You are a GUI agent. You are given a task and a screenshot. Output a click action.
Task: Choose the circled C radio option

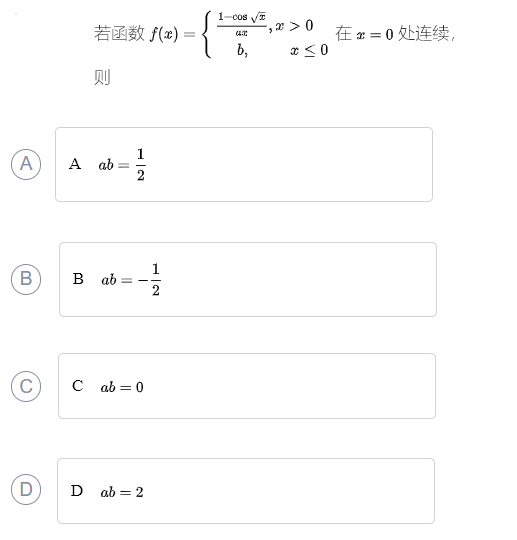26,386
